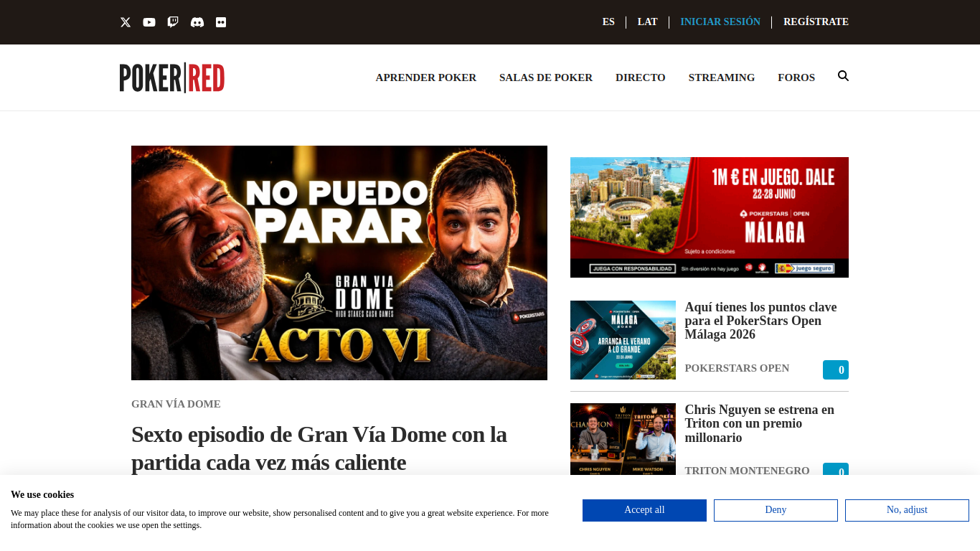The height and width of the screenshot is (551, 980).
Task: Open Aprender Poker menu
Action: (426, 77)
